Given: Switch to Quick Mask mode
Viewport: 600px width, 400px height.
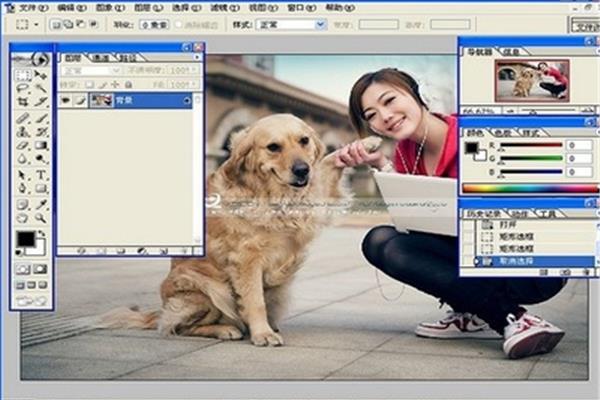Looking at the screenshot, I should (41, 269).
